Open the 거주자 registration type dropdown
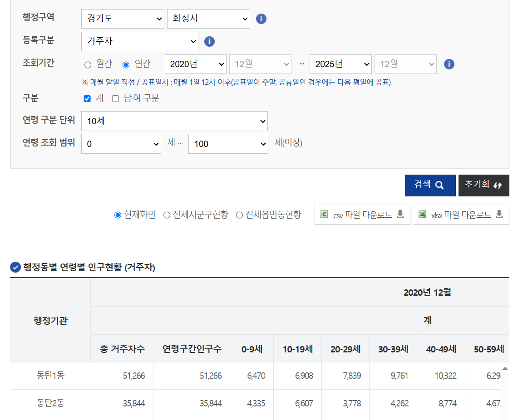The width and height of the screenshot is (518, 420). pos(140,42)
